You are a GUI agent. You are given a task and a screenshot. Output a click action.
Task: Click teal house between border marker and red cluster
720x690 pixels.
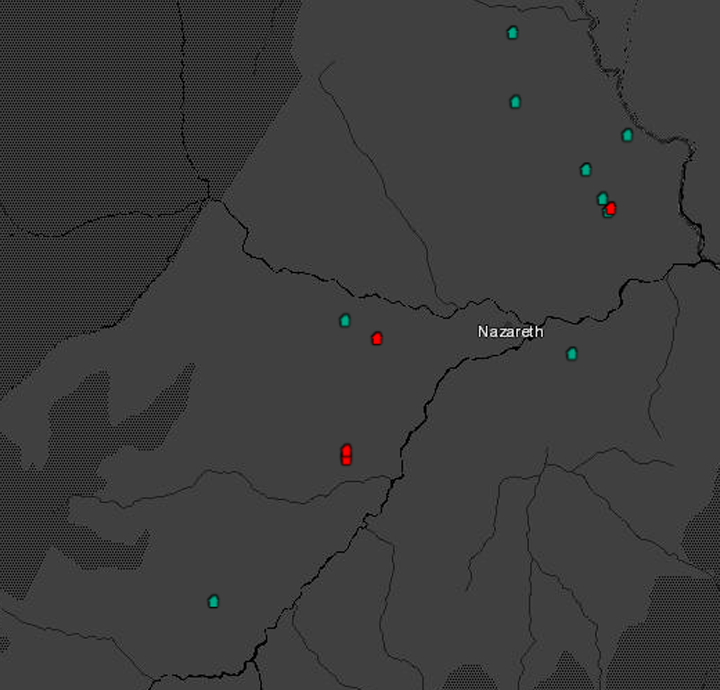click(x=586, y=169)
